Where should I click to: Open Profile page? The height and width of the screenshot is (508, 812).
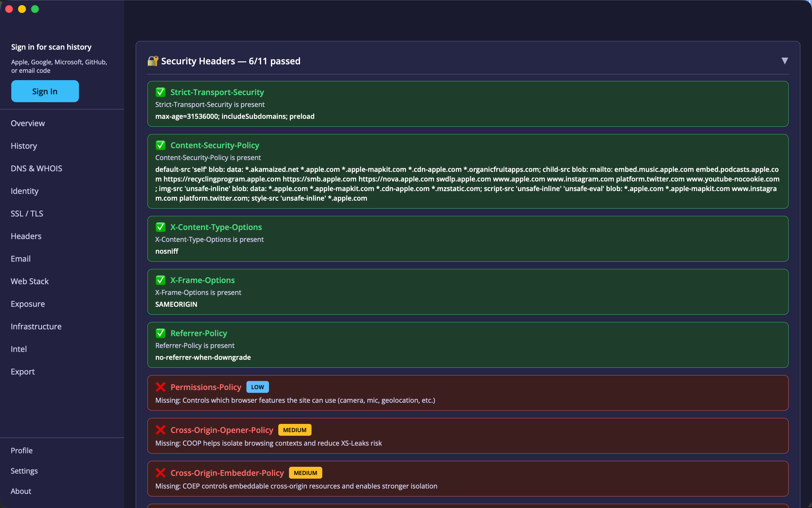21,450
